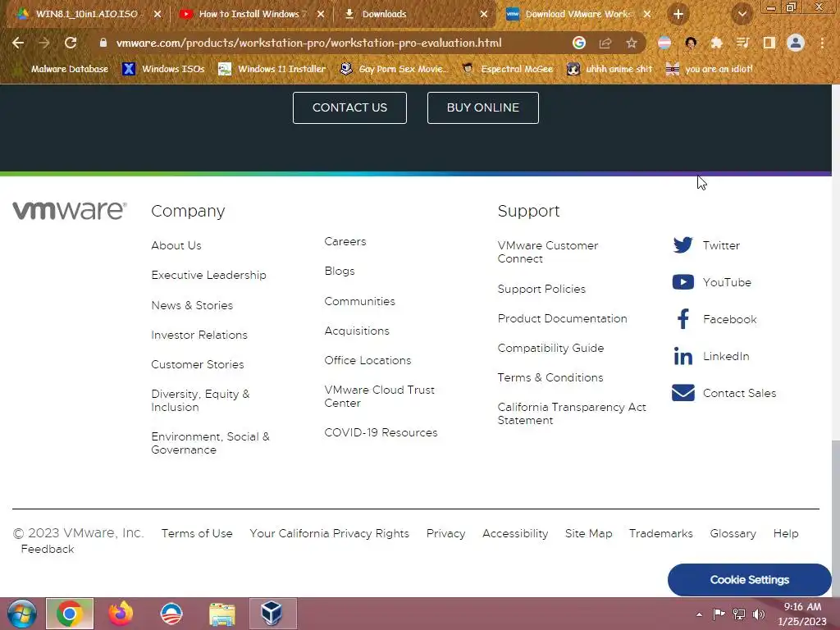
Task: Open the Malware Database bookmark
Action: coord(62,69)
